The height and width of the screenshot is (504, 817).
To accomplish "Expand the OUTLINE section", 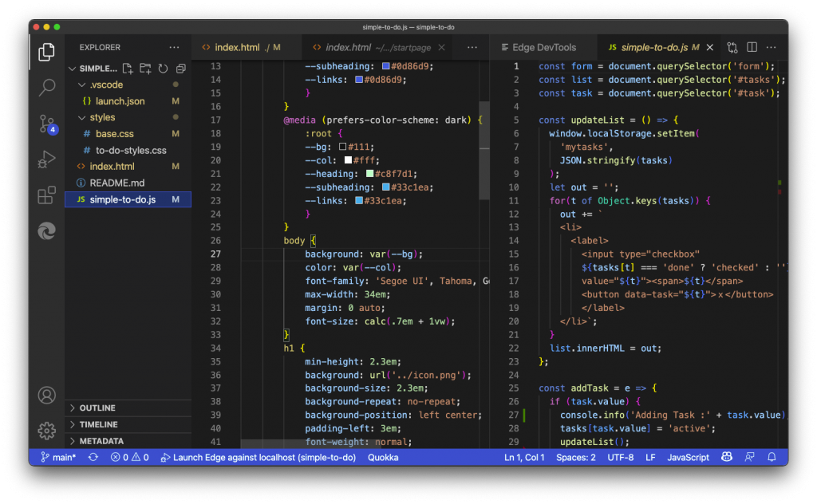I will tap(128, 408).
